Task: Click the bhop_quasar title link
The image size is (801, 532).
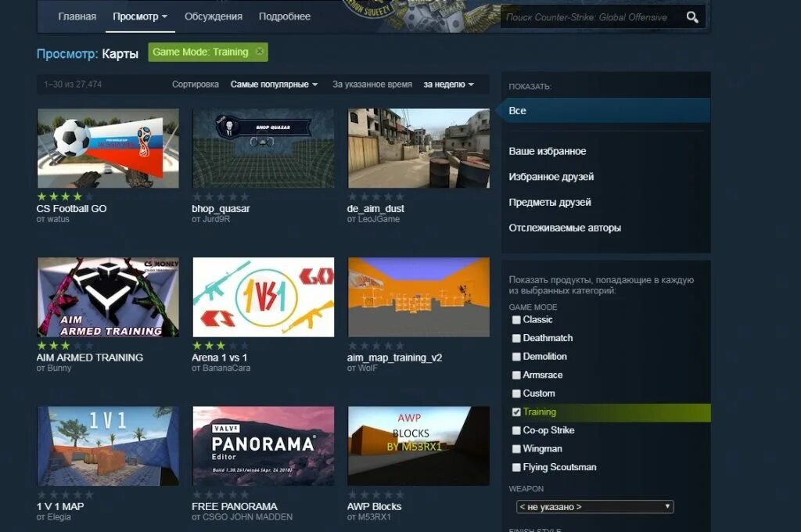Action: [x=221, y=209]
